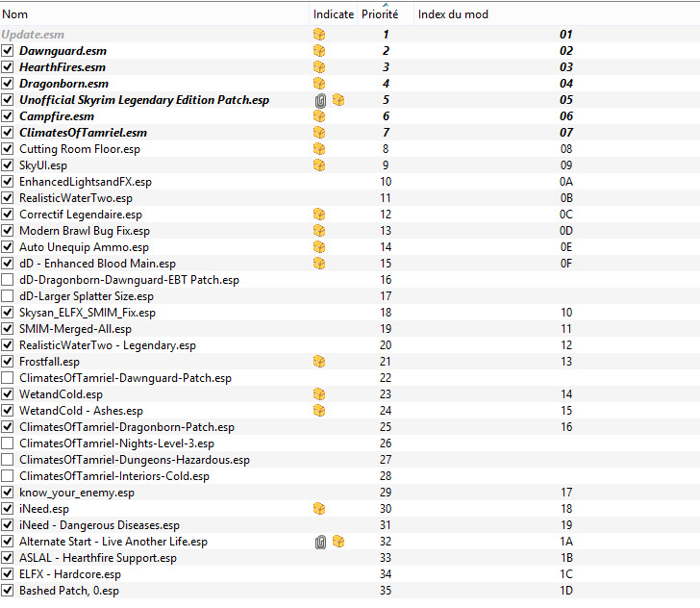Click priority value 10 of EnhancedLightsandFX
Screen dimensions: 700x608
click(386, 182)
